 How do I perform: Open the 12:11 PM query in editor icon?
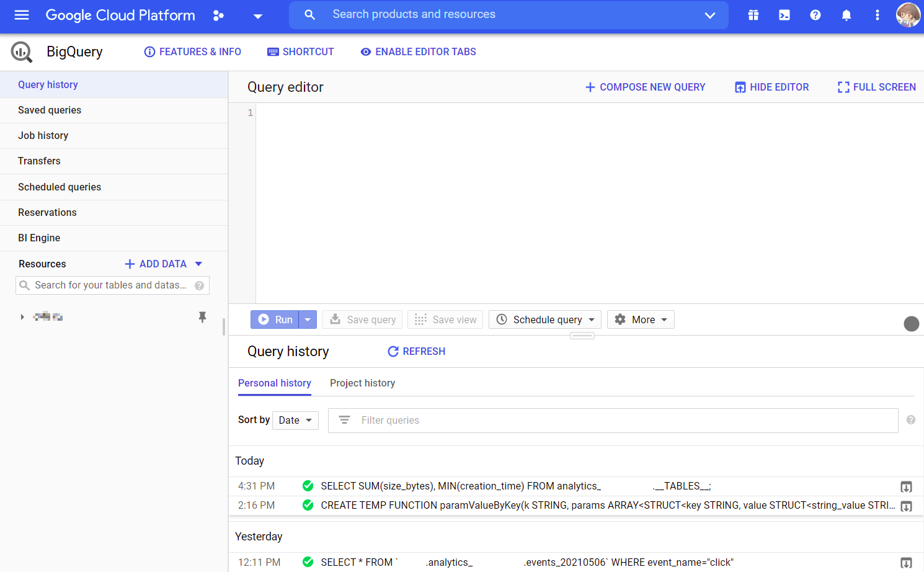[x=906, y=563]
